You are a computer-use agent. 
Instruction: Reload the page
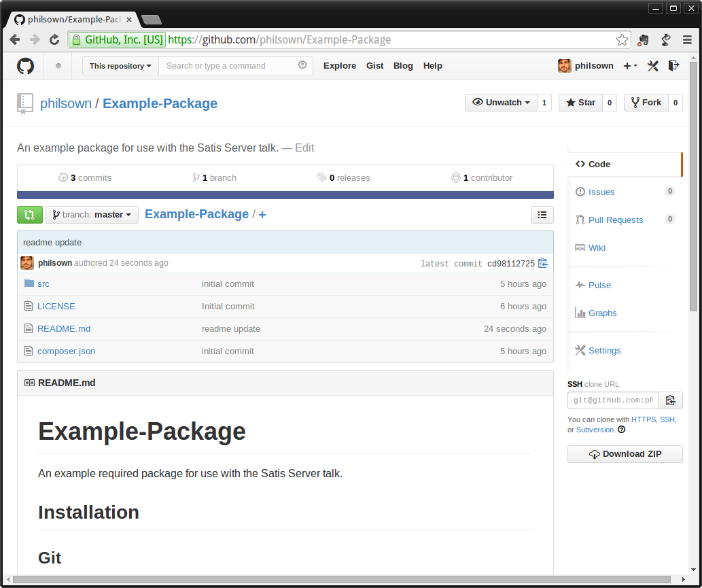[x=54, y=40]
